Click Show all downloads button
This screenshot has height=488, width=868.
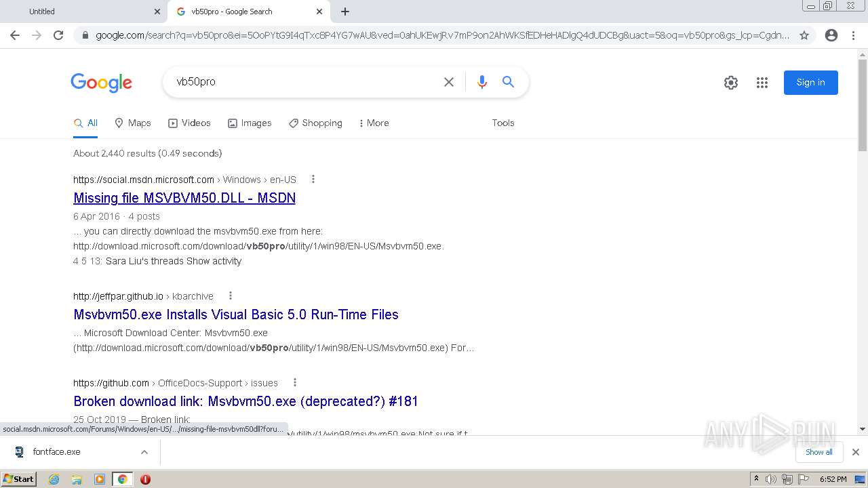point(819,452)
